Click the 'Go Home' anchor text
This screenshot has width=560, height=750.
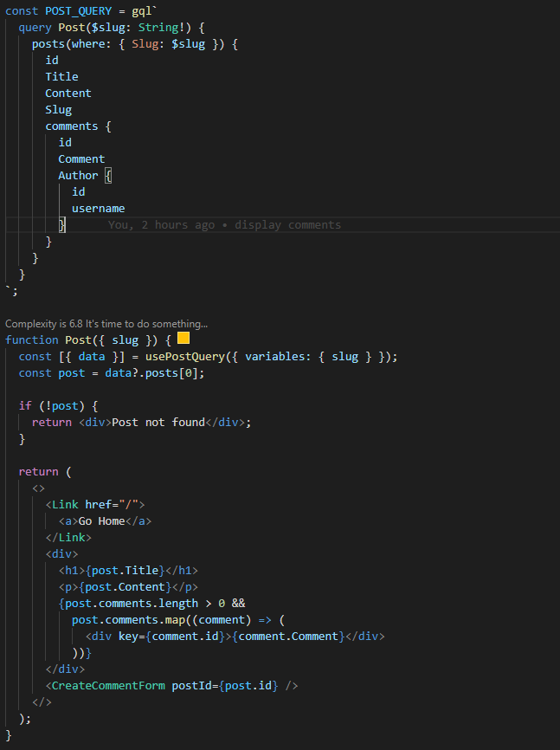click(x=101, y=521)
